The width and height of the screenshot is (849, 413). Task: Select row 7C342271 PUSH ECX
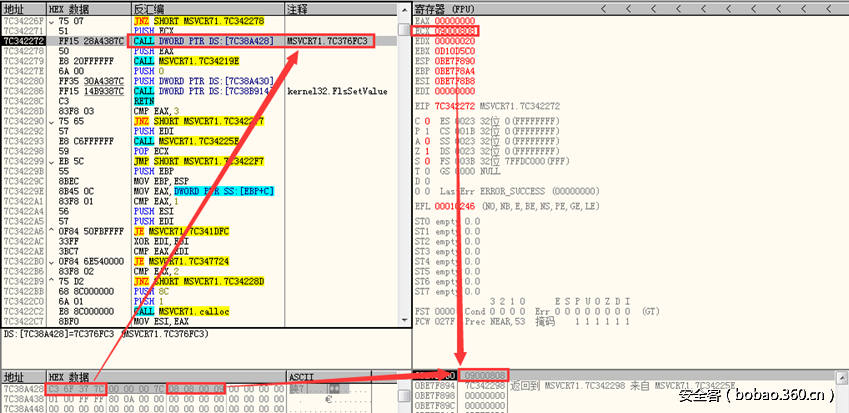point(198,31)
